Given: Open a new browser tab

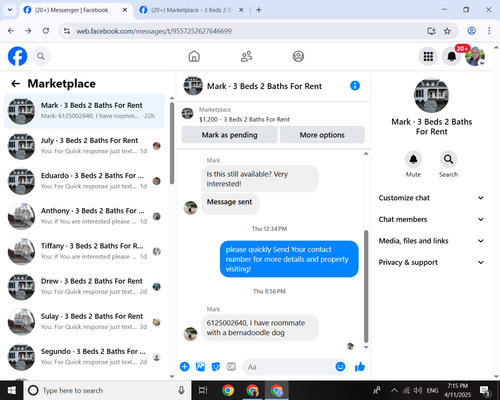Looking at the screenshot, I should (258, 10).
